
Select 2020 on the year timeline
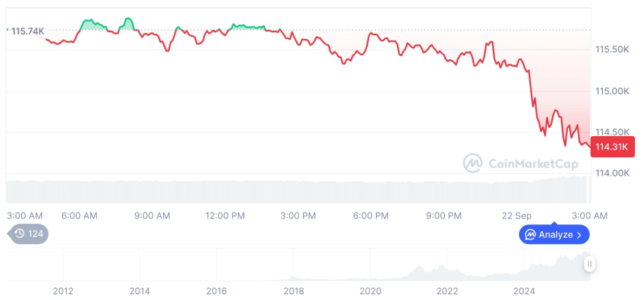tap(370, 290)
